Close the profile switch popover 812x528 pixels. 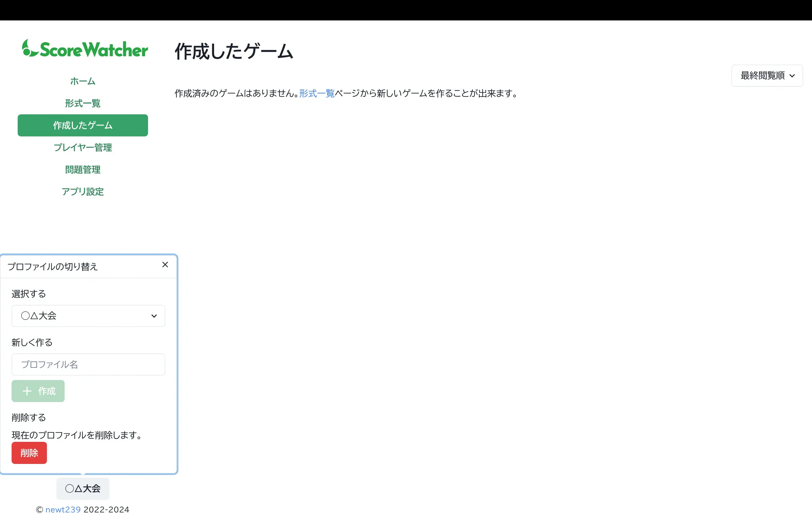point(165,265)
